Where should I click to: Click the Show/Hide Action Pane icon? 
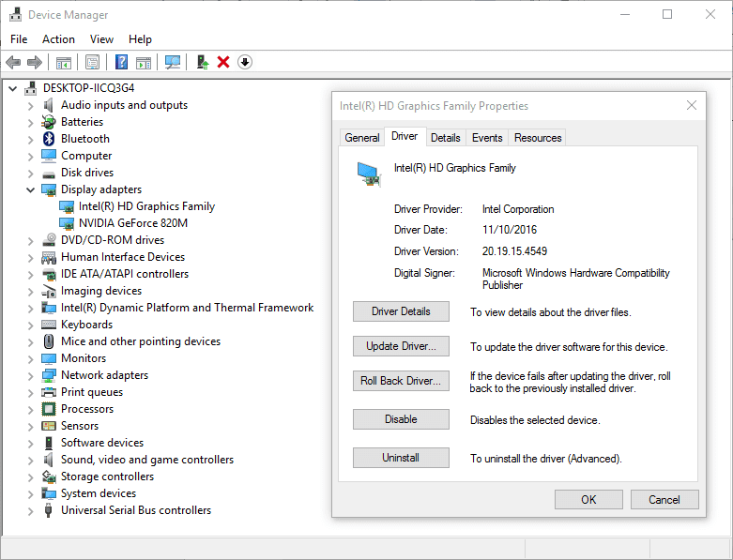144,62
